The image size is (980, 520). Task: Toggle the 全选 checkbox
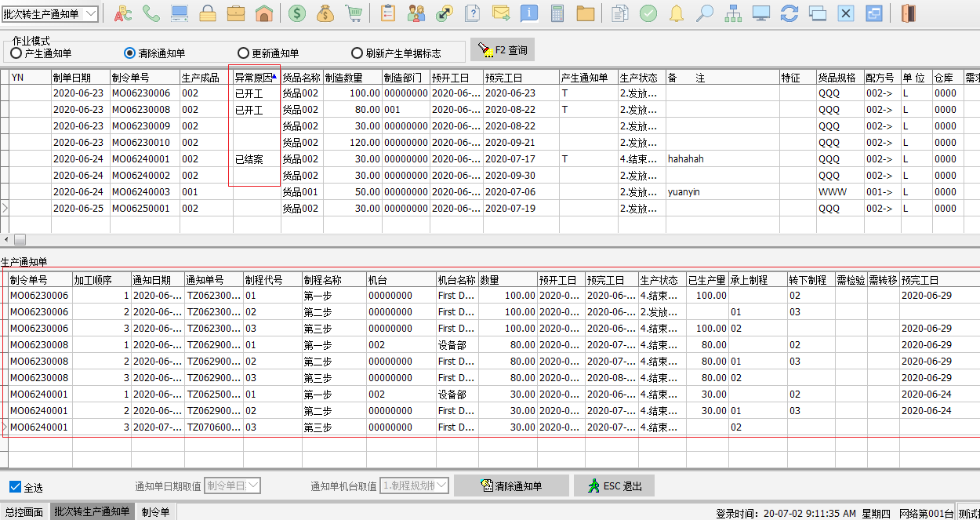(x=16, y=487)
